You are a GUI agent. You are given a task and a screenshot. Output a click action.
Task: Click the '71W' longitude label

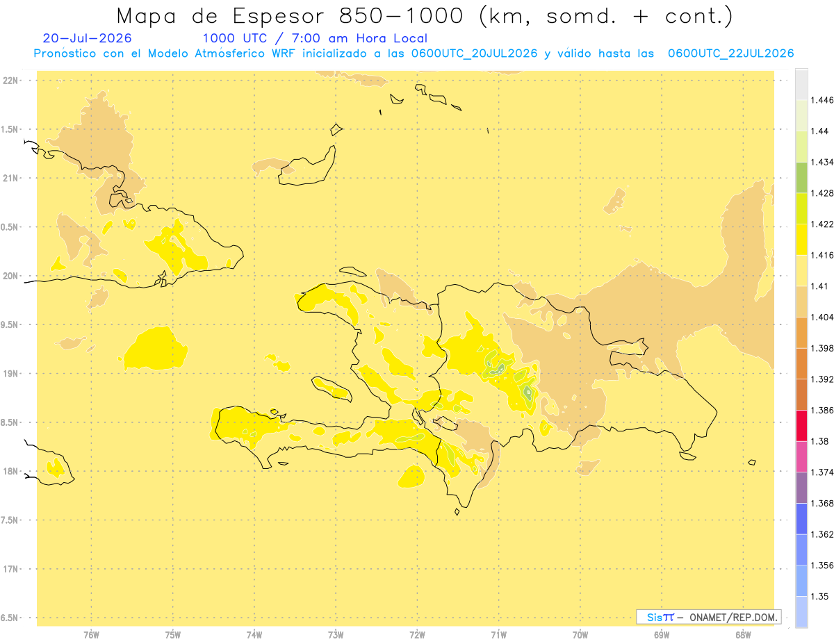click(498, 635)
